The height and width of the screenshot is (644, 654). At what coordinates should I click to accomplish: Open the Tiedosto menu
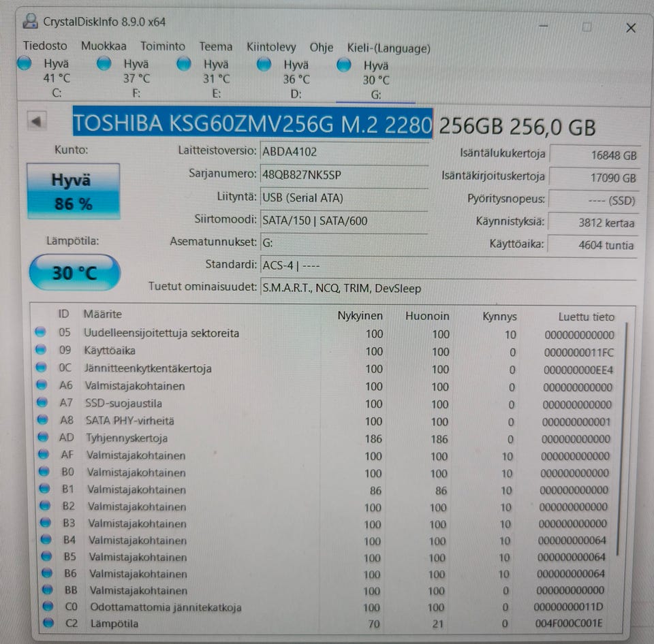pos(45,46)
